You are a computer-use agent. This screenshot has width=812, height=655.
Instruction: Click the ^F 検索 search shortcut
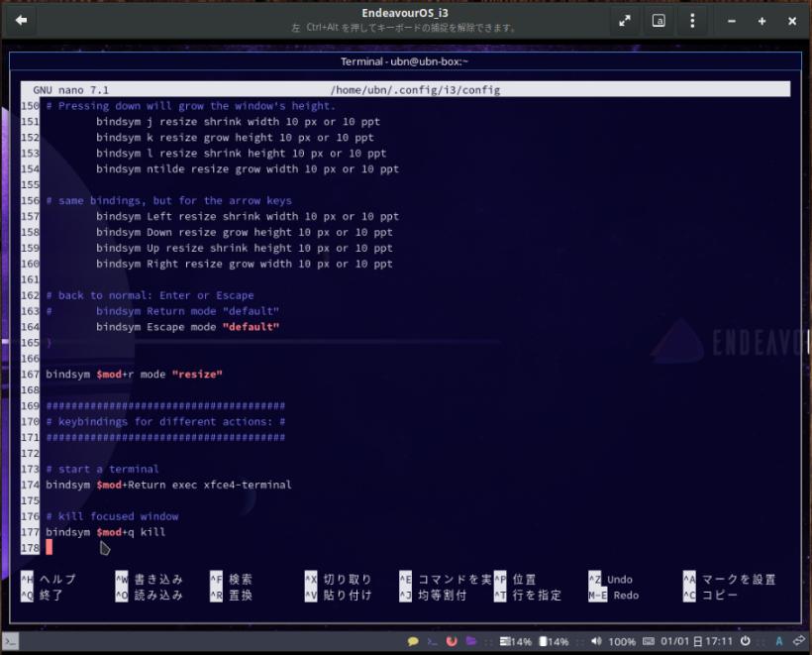pos(231,579)
